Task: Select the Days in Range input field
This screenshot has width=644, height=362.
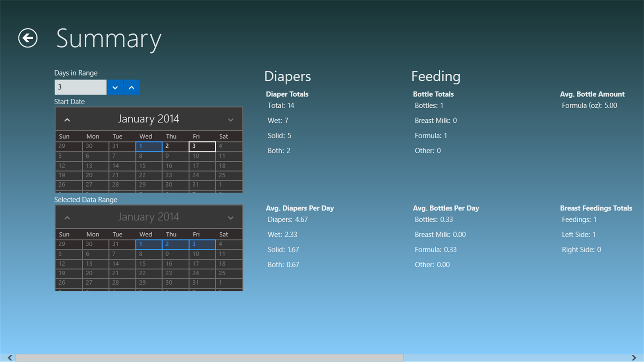Action: (x=80, y=87)
